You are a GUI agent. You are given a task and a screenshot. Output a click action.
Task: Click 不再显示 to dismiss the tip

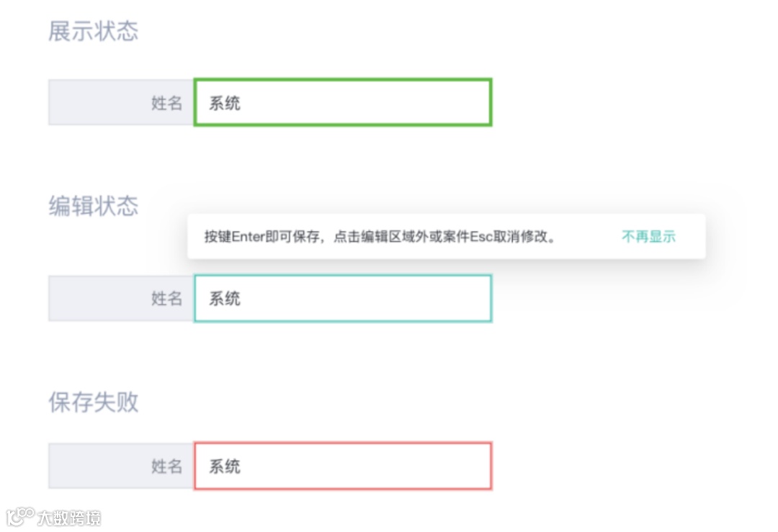(648, 237)
